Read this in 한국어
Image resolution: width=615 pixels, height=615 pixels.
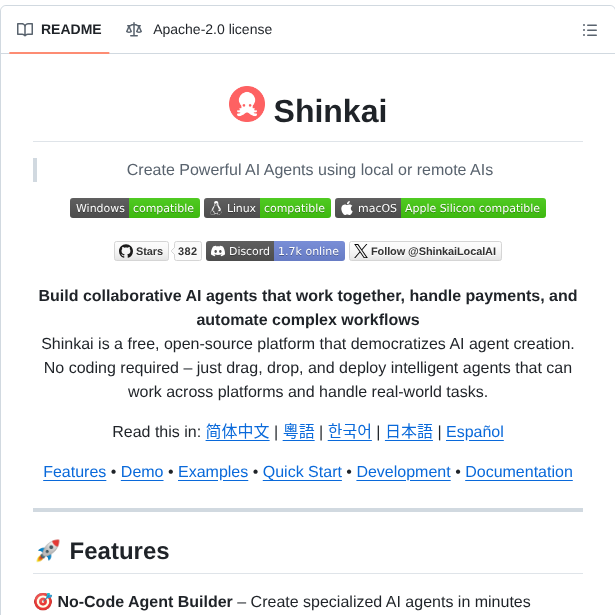pos(349,432)
